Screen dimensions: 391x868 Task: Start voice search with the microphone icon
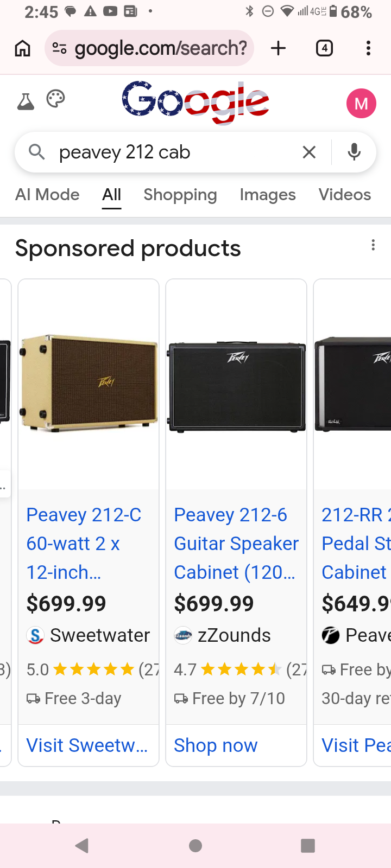[x=354, y=152]
